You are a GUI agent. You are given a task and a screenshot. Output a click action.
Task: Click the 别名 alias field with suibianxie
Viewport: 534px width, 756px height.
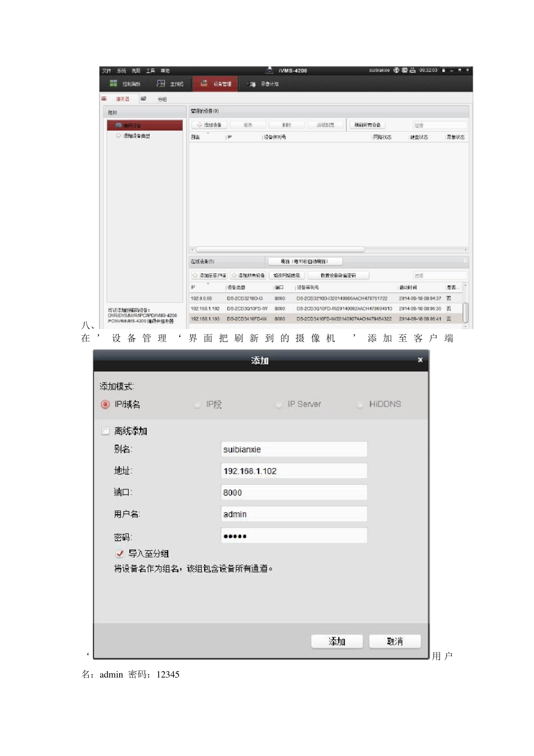point(294,449)
